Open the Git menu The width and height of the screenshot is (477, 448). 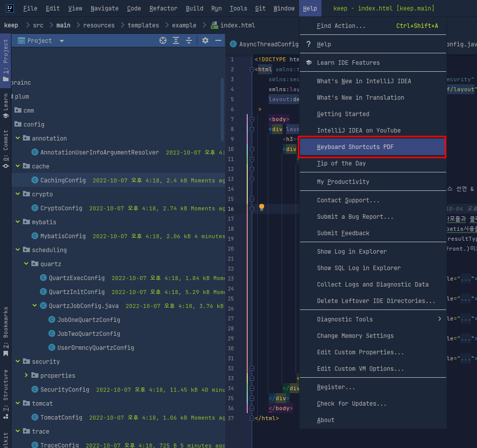tap(260, 8)
